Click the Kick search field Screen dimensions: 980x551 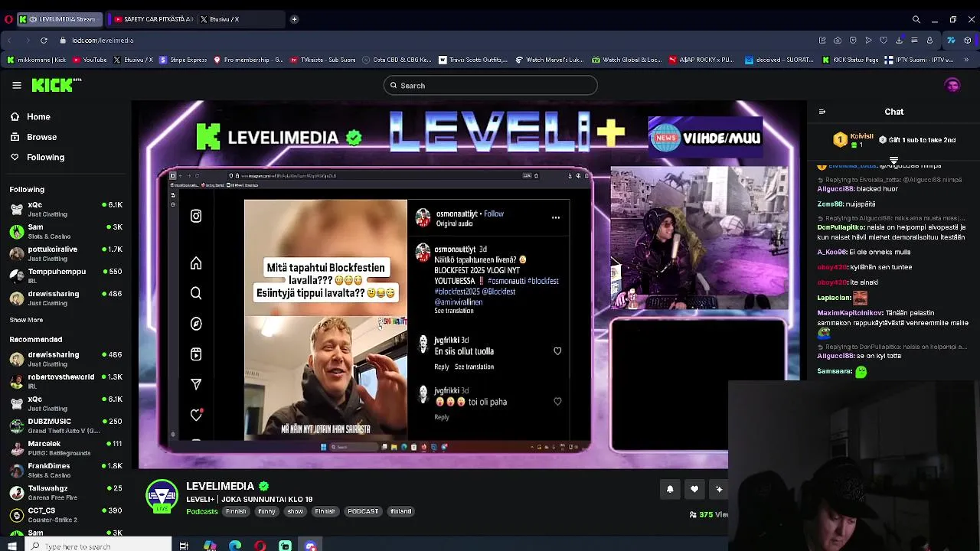(490, 86)
